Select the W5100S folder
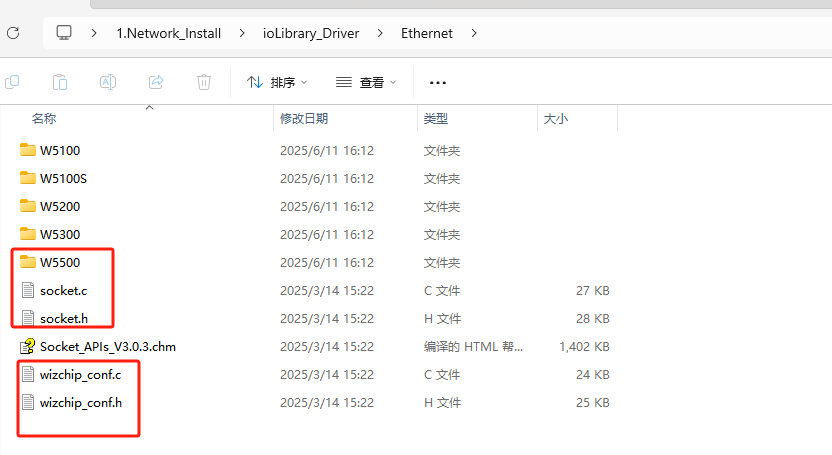Image resolution: width=832 pixels, height=455 pixels. [x=64, y=178]
